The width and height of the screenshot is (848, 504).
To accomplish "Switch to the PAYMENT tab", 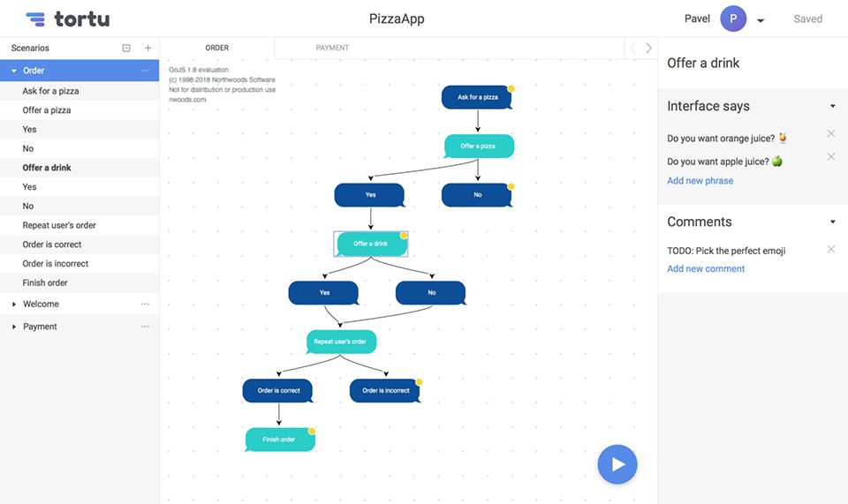I will 332,48.
